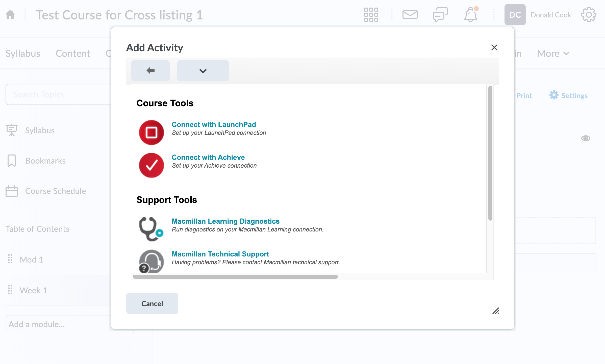Open the notification bell icon

click(x=470, y=15)
